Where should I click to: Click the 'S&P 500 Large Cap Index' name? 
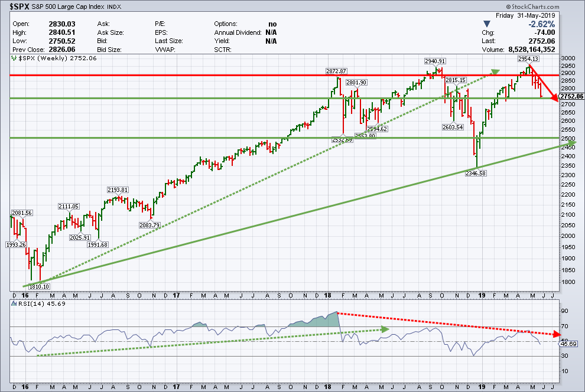click(68, 6)
